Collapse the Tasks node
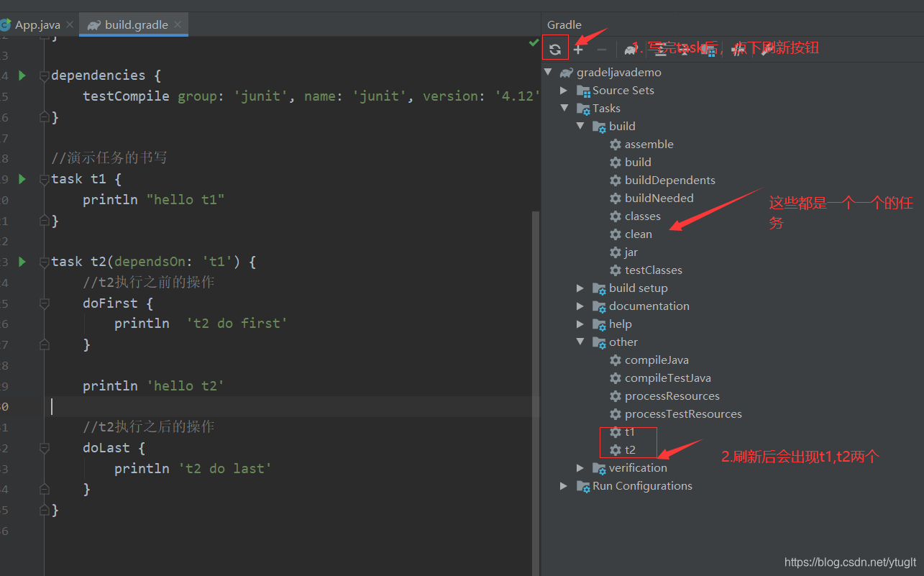This screenshot has height=576, width=924. (x=564, y=108)
